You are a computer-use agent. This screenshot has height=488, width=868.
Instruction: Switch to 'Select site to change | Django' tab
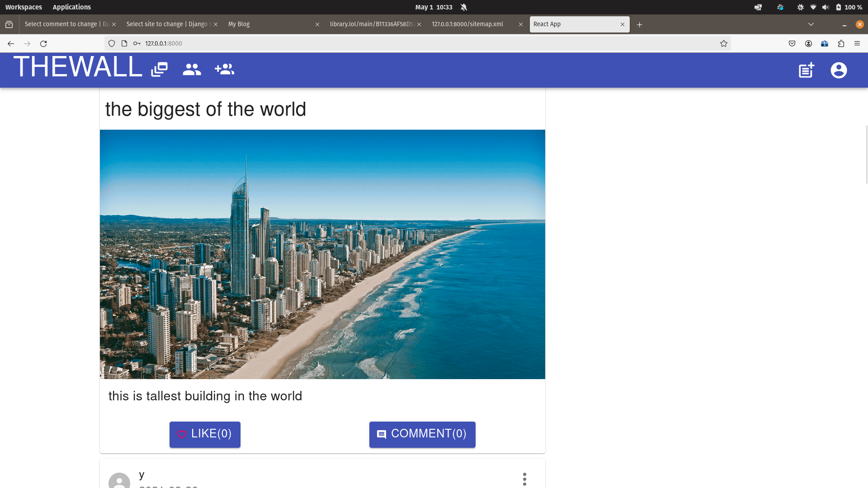click(x=172, y=24)
